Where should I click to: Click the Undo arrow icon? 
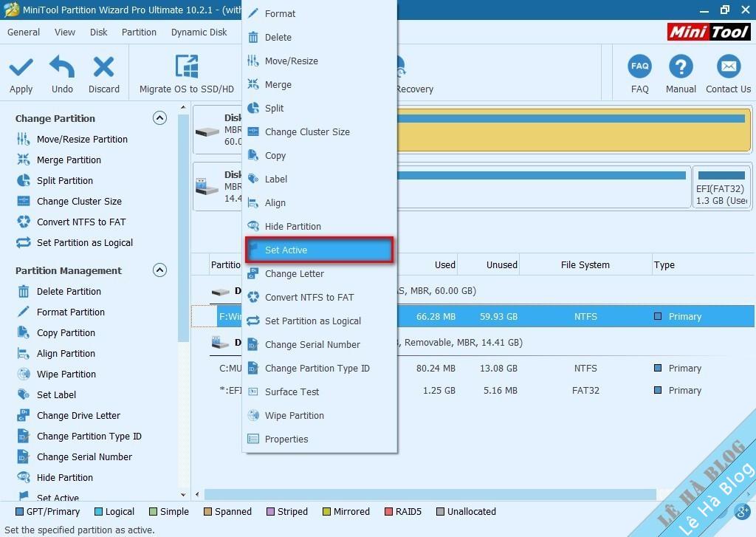pyautogui.click(x=62, y=66)
